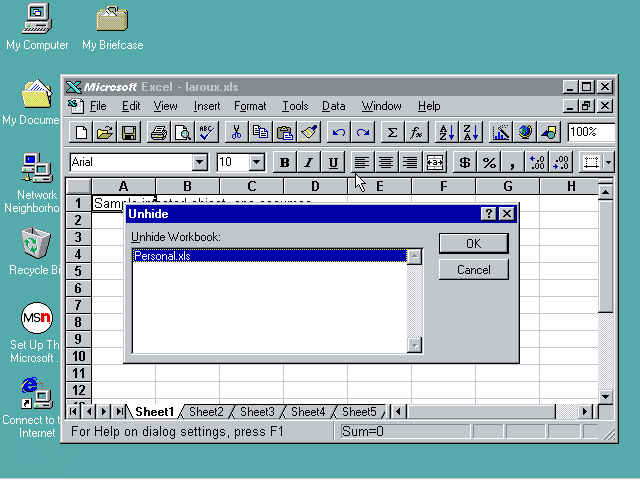Open the Function Wizard fx icon
Image resolution: width=640 pixels, height=480 pixels.
click(x=416, y=132)
